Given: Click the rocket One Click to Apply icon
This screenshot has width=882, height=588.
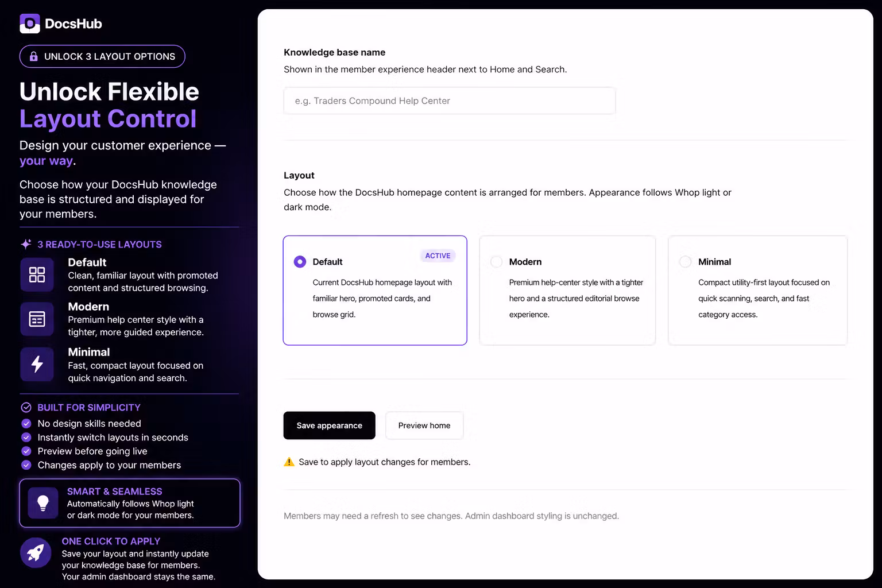Looking at the screenshot, I should [x=36, y=552].
